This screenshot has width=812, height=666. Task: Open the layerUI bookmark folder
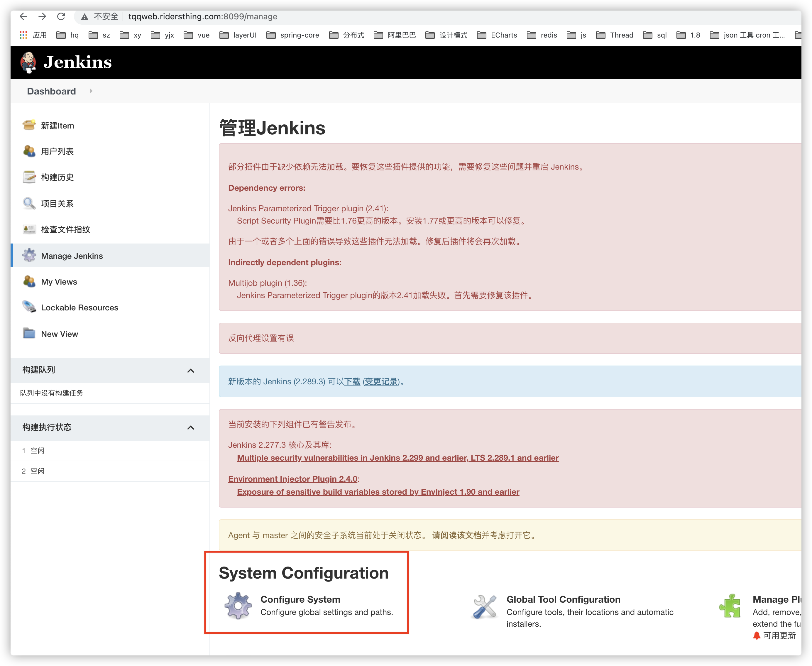pos(238,35)
